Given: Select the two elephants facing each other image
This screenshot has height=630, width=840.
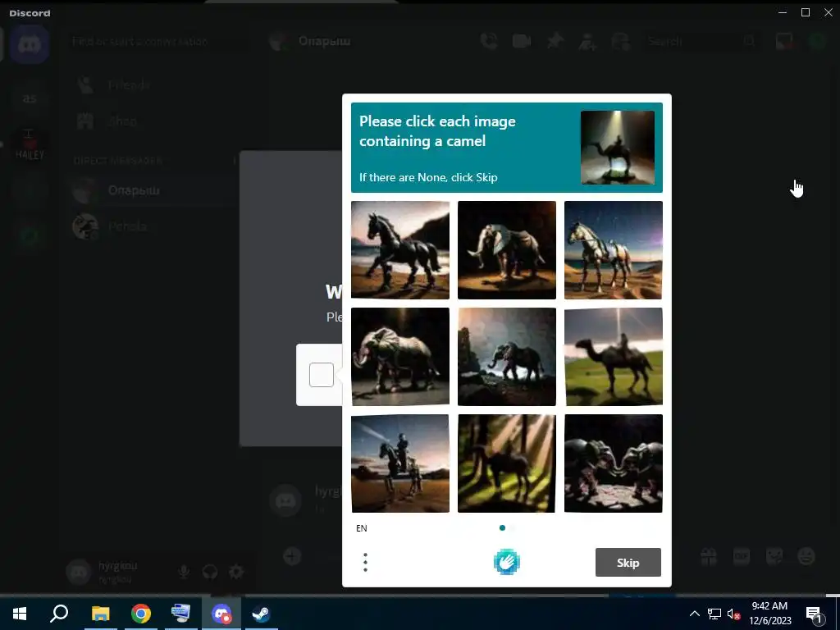Looking at the screenshot, I should pyautogui.click(x=614, y=463).
